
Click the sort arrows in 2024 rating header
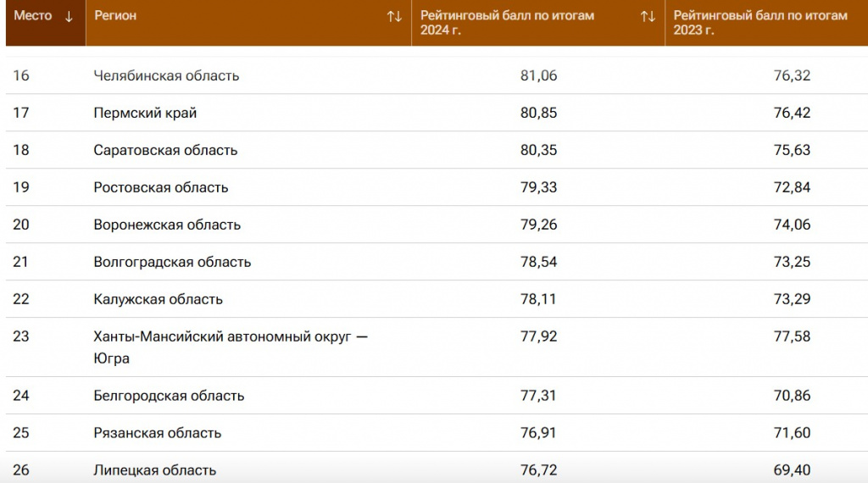pyautogui.click(x=648, y=16)
